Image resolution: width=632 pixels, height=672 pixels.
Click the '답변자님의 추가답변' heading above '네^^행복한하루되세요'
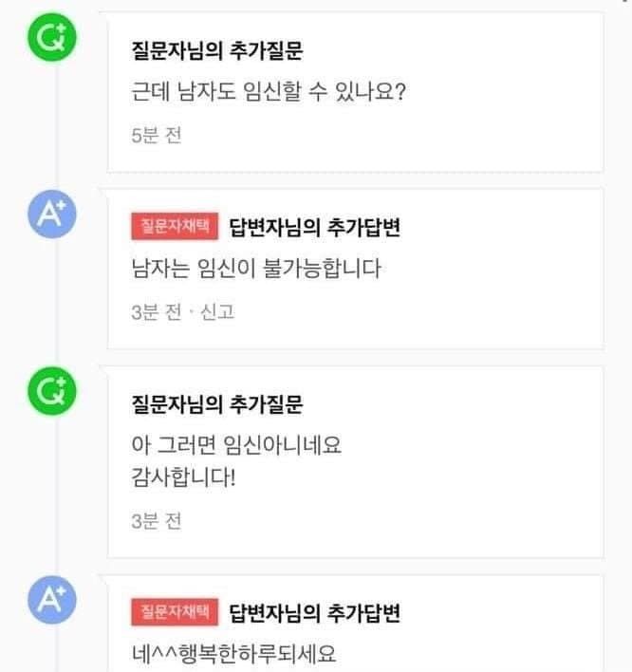(x=315, y=613)
